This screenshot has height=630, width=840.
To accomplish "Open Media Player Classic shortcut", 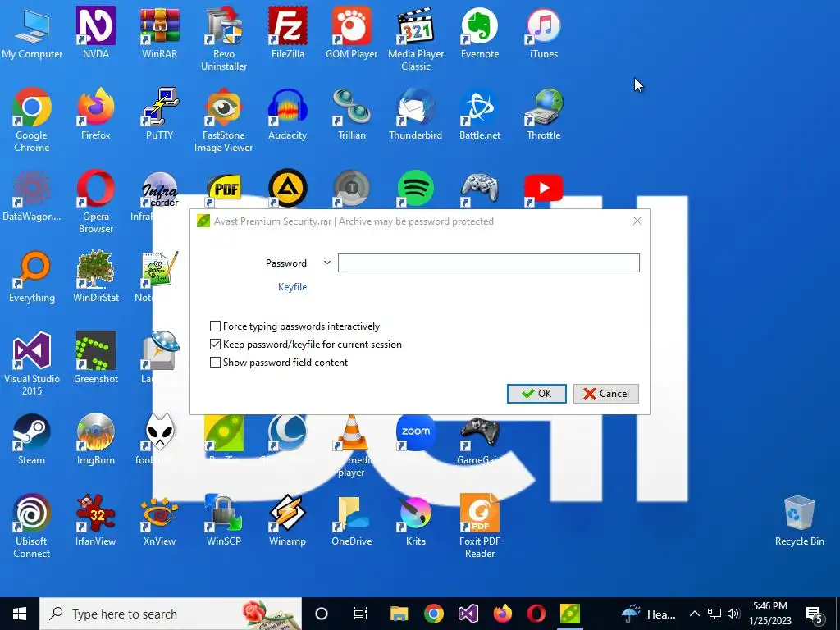I will point(416,39).
